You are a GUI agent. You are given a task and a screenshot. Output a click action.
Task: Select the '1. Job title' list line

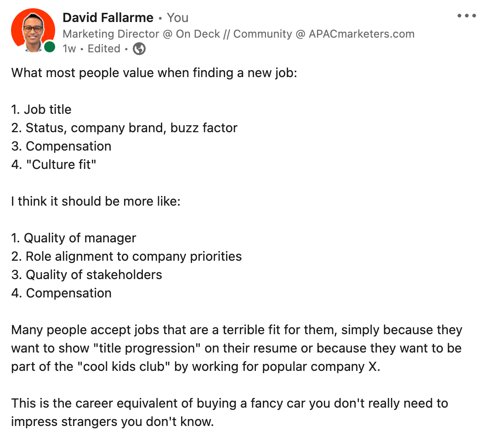tap(41, 110)
